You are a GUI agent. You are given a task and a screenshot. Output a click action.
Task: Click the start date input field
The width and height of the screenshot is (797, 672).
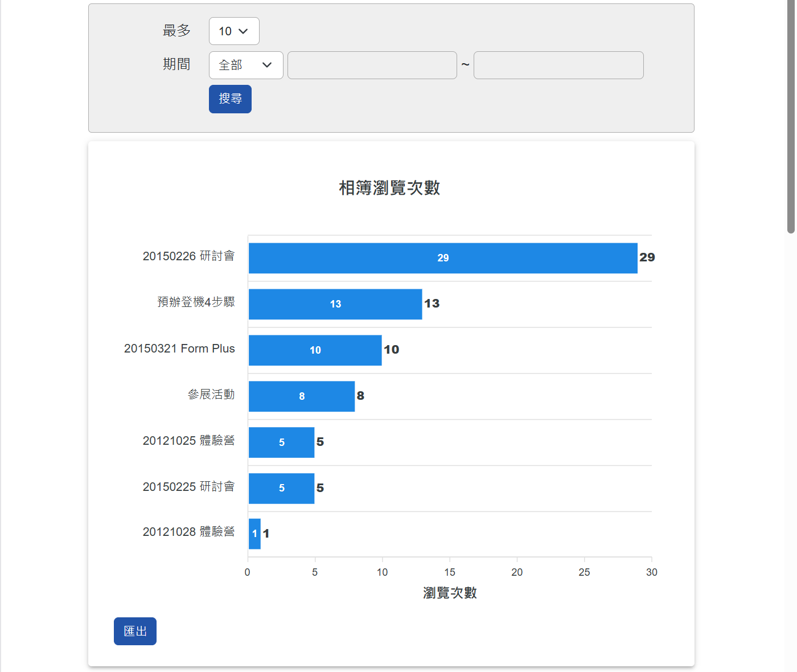tap(372, 65)
